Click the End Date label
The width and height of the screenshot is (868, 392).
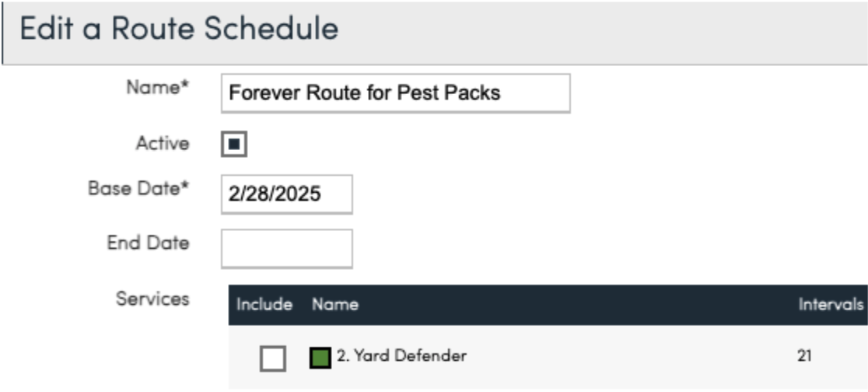[x=148, y=243]
